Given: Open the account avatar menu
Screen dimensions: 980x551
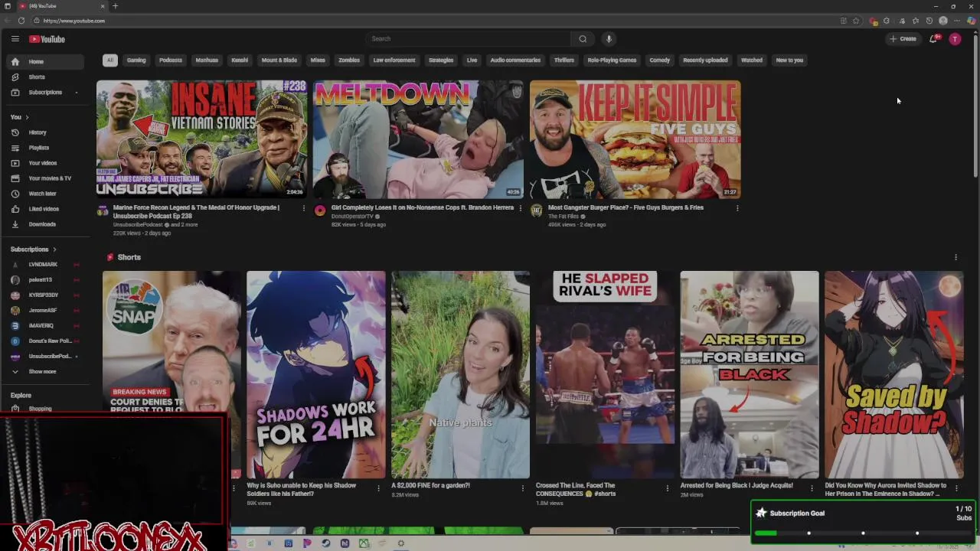Looking at the screenshot, I should (955, 39).
